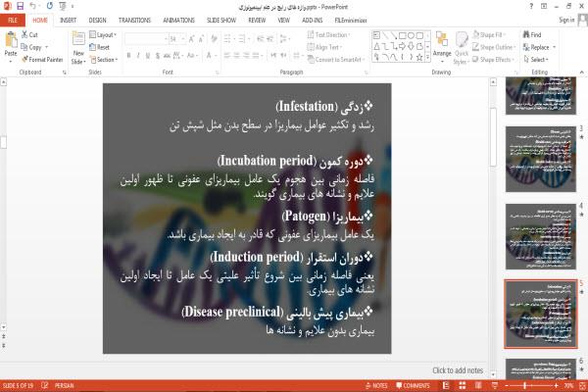Toggle Italic formatting
588x392 pixels.
coord(138,56)
